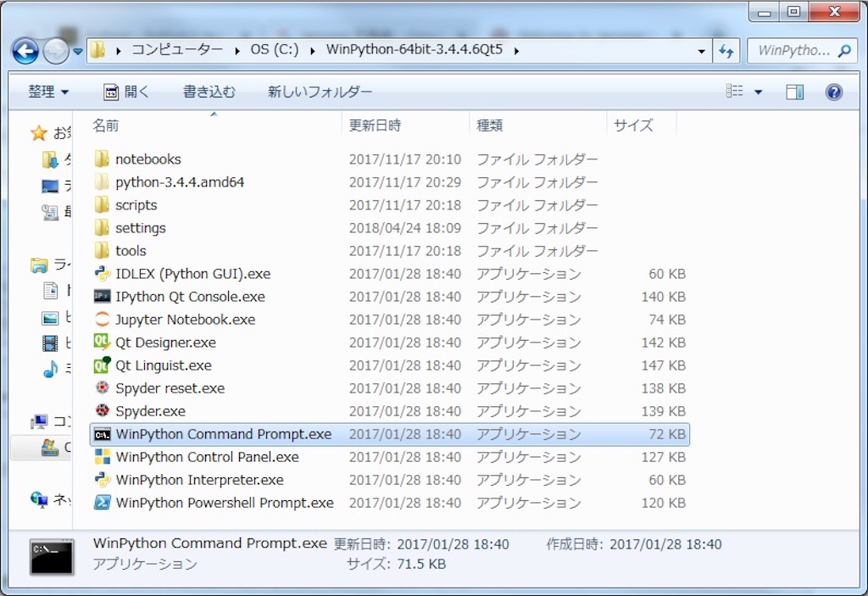Click the Forward navigation arrow
The image size is (868, 596).
56,52
